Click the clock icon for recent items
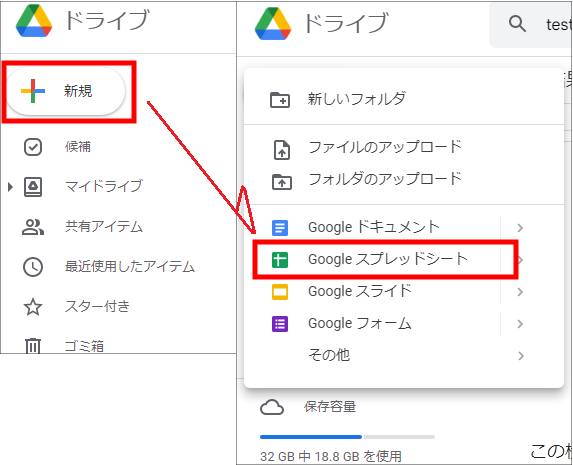 [x=33, y=267]
